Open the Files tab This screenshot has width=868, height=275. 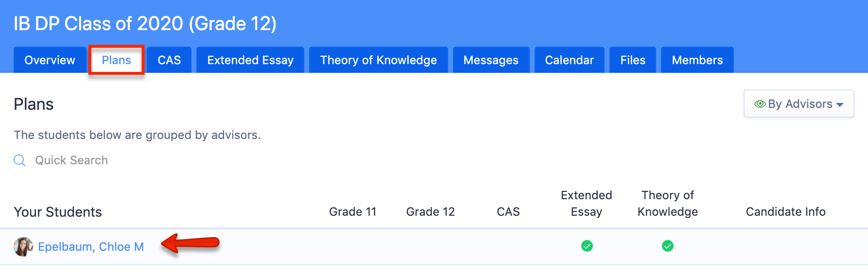coord(633,60)
